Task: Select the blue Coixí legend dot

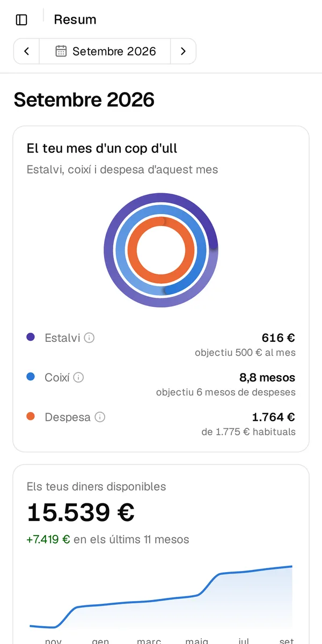Action: point(31,377)
